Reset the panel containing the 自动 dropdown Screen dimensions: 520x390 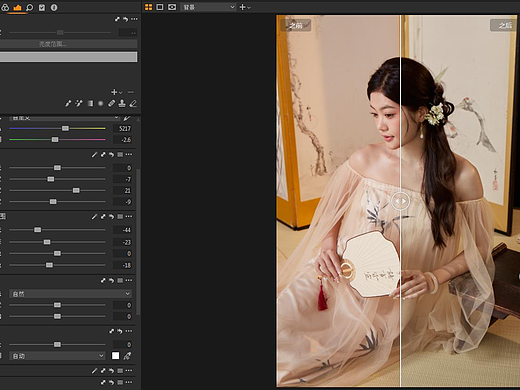click(x=120, y=331)
